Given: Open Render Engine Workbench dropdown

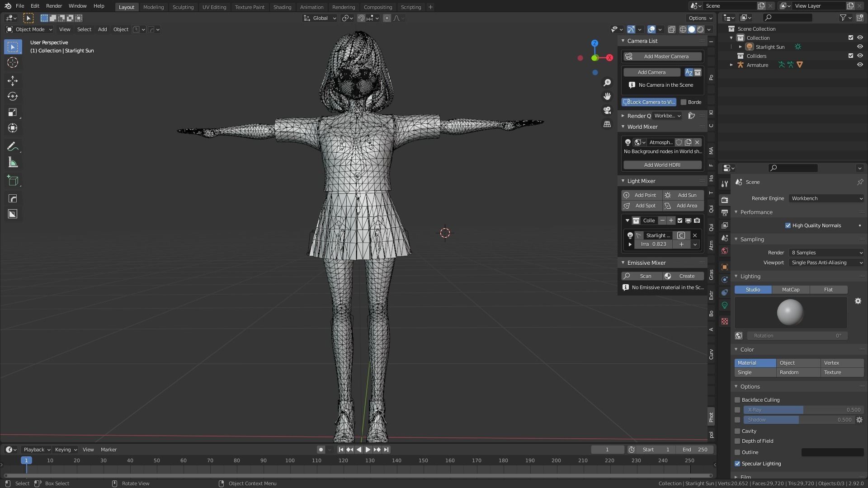Looking at the screenshot, I should click(x=826, y=198).
